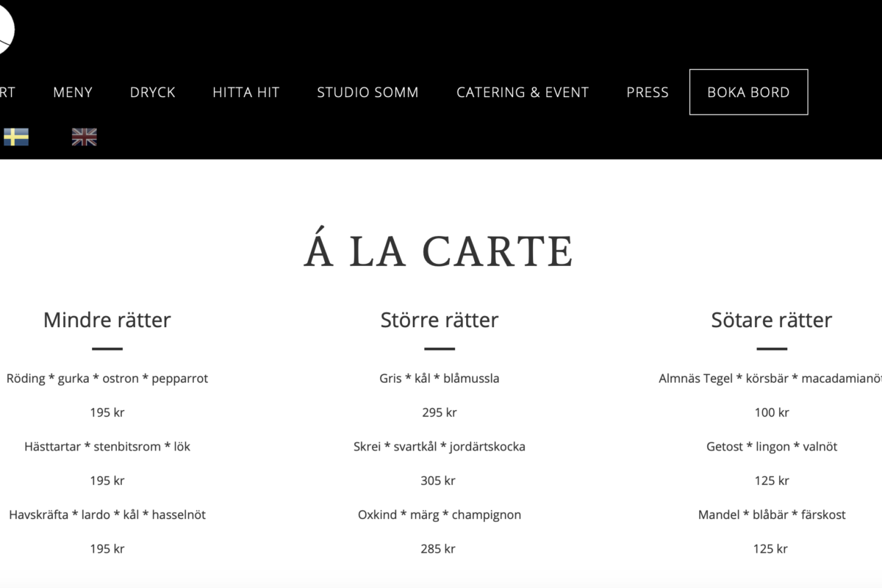Switch language with the British flag icon
This screenshot has height=588, width=882.
(85, 137)
